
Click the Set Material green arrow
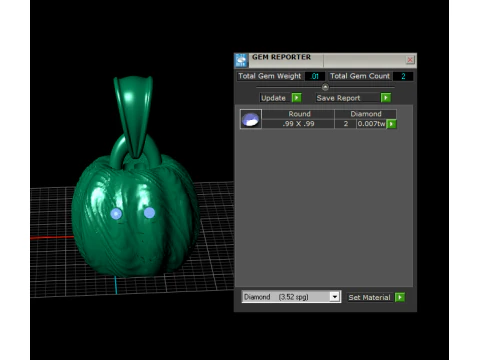point(400,297)
